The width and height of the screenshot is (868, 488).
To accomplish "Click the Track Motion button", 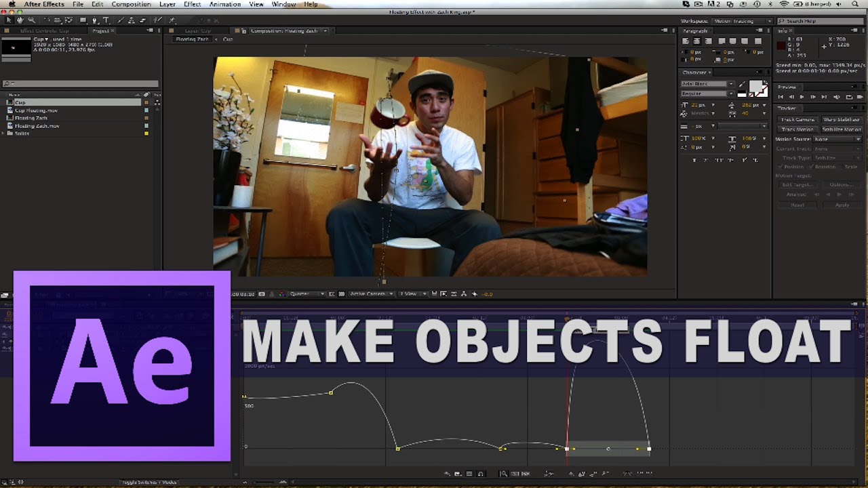I will [x=797, y=129].
